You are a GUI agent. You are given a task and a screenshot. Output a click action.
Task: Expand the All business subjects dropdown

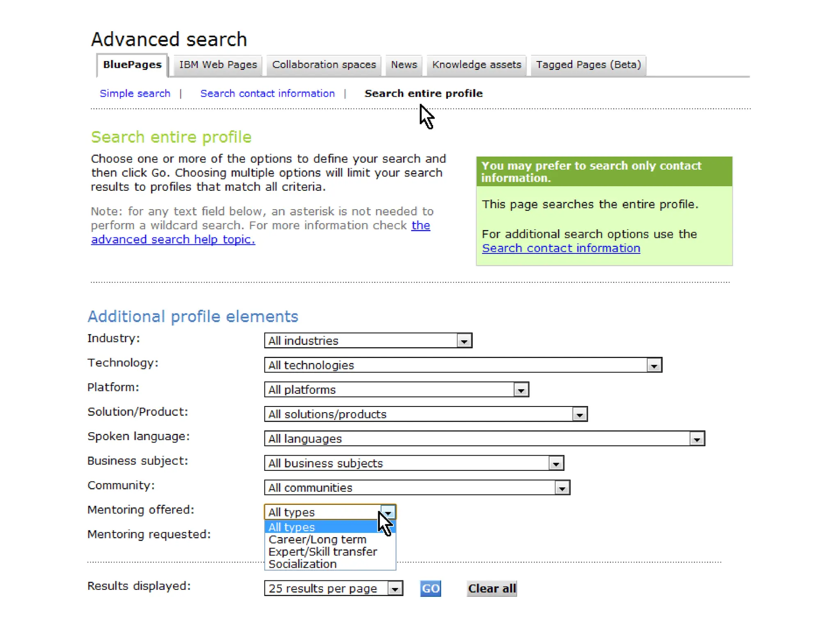[x=556, y=464]
